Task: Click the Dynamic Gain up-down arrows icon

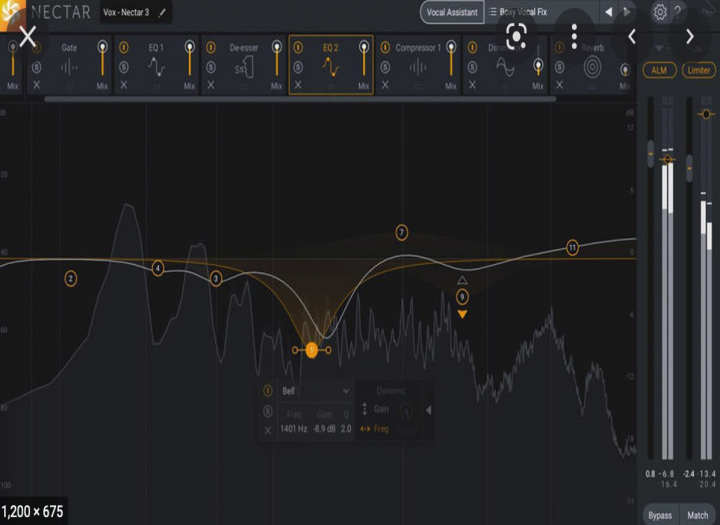Action: click(365, 409)
